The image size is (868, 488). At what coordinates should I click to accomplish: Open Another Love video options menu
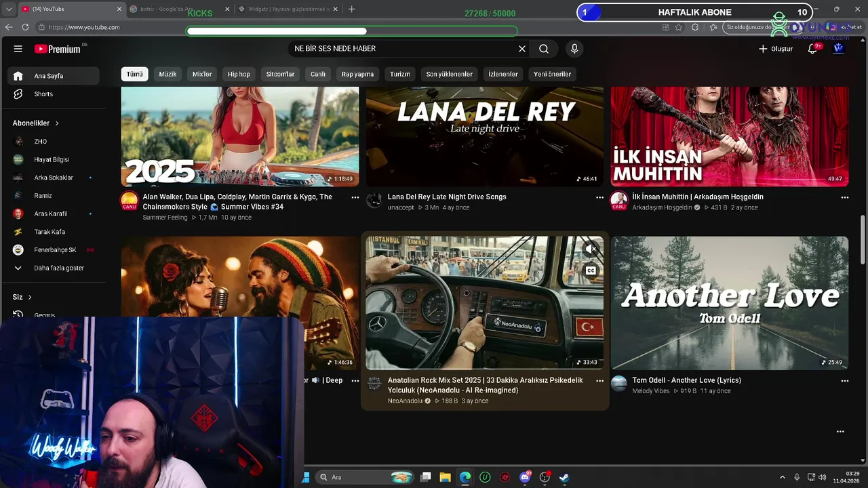pos(844,381)
